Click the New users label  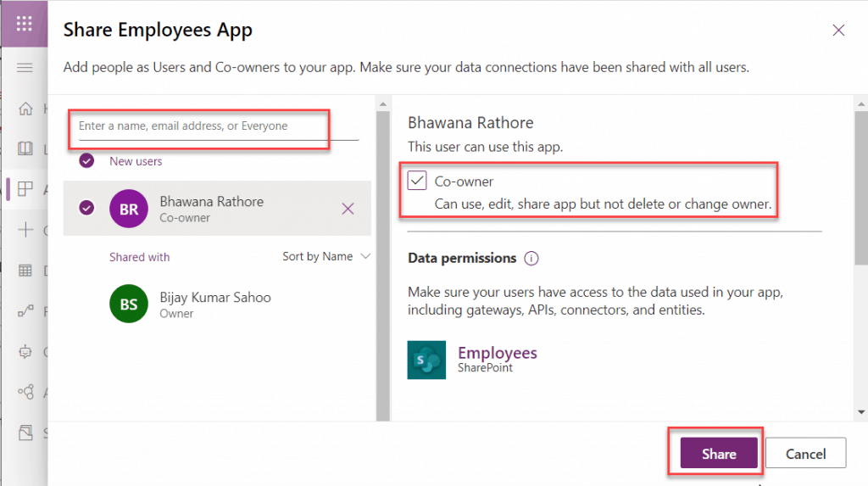coord(136,161)
